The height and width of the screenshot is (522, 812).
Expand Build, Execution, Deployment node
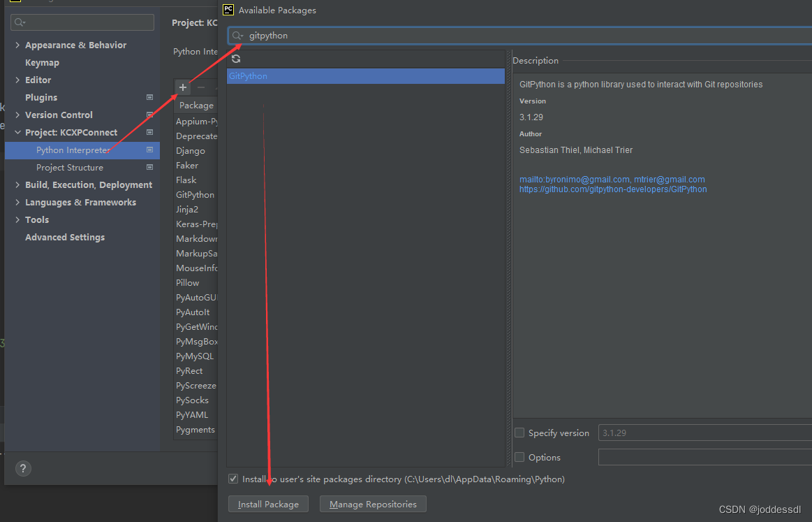(17, 184)
